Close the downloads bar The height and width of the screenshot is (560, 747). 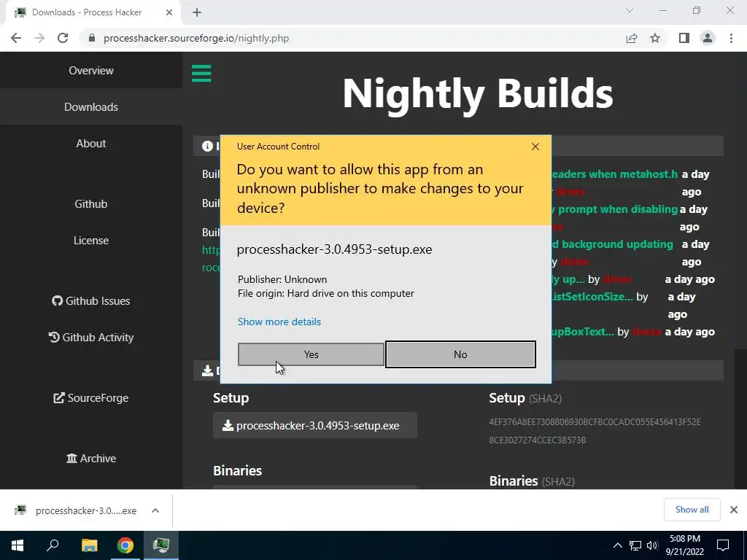coord(734,510)
